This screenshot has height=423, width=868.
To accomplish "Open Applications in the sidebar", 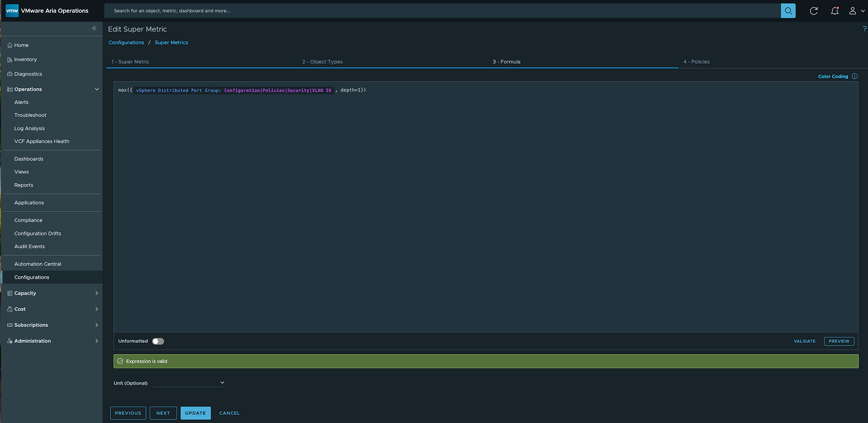I will click(x=29, y=203).
